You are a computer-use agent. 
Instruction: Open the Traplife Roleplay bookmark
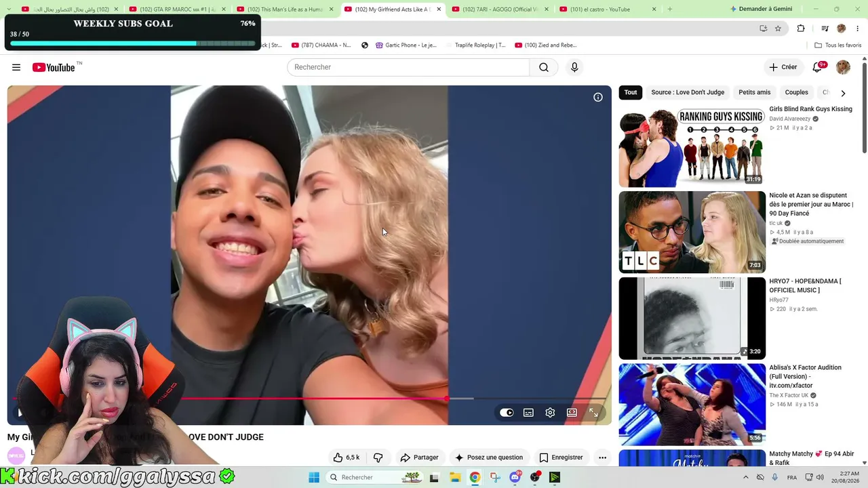click(475, 45)
